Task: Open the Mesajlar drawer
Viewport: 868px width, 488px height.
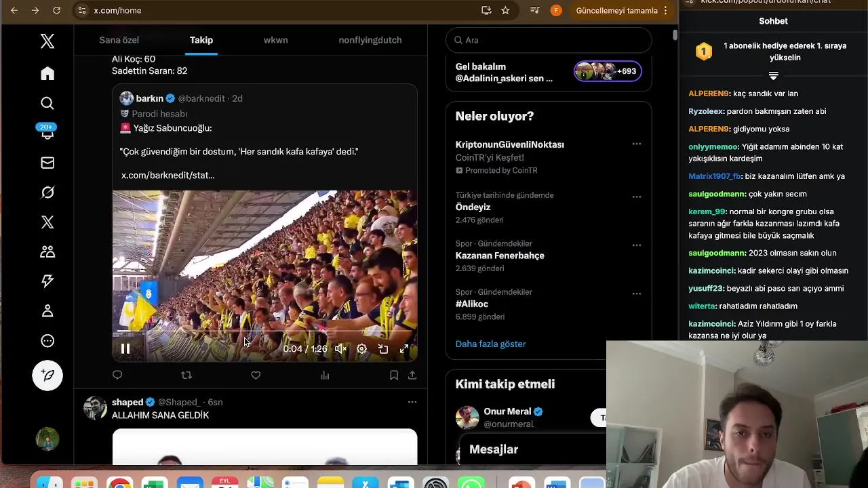Action: [x=494, y=449]
